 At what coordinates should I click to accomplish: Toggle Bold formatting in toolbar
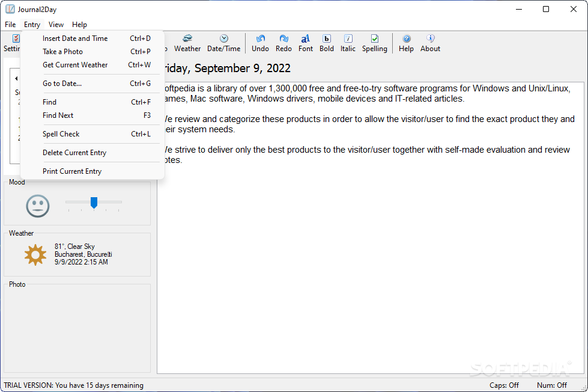coord(327,43)
